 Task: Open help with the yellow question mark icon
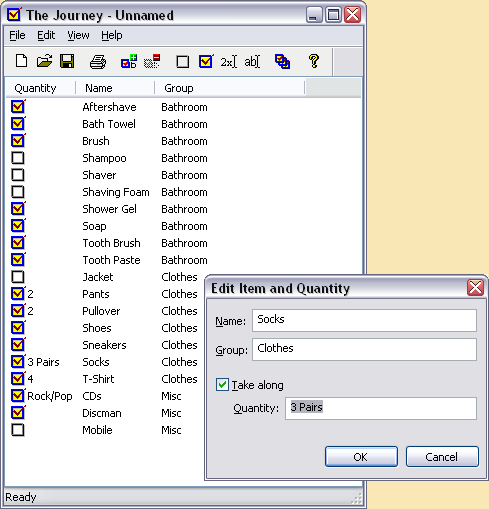pos(314,61)
